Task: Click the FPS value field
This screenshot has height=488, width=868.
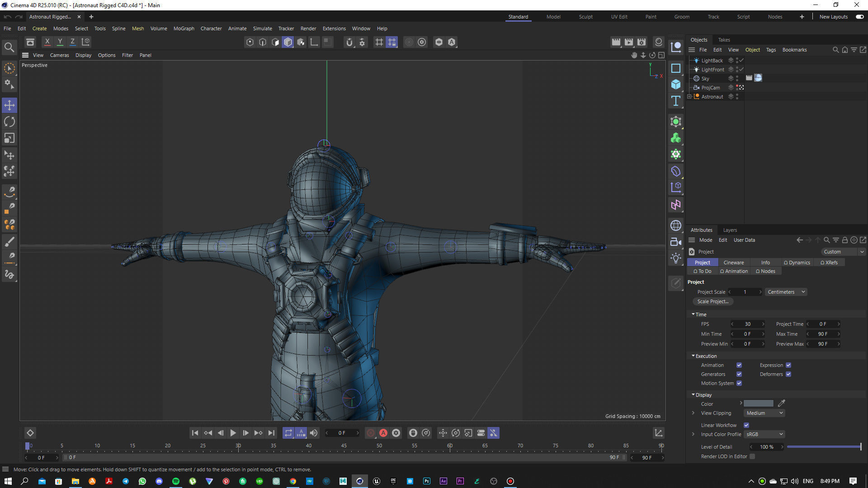Action: (x=748, y=324)
